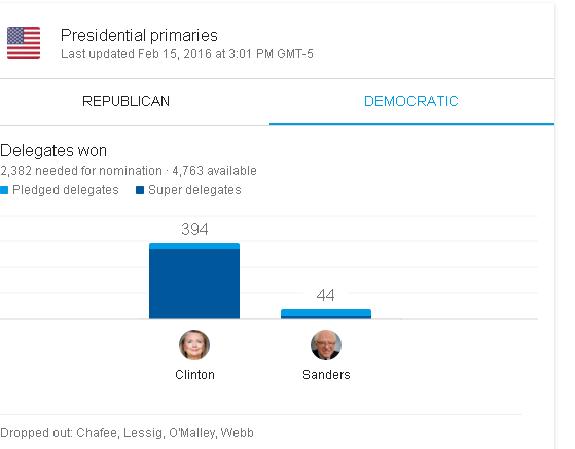Click the American flag icon
The width and height of the screenshot is (575, 449).
(23, 43)
